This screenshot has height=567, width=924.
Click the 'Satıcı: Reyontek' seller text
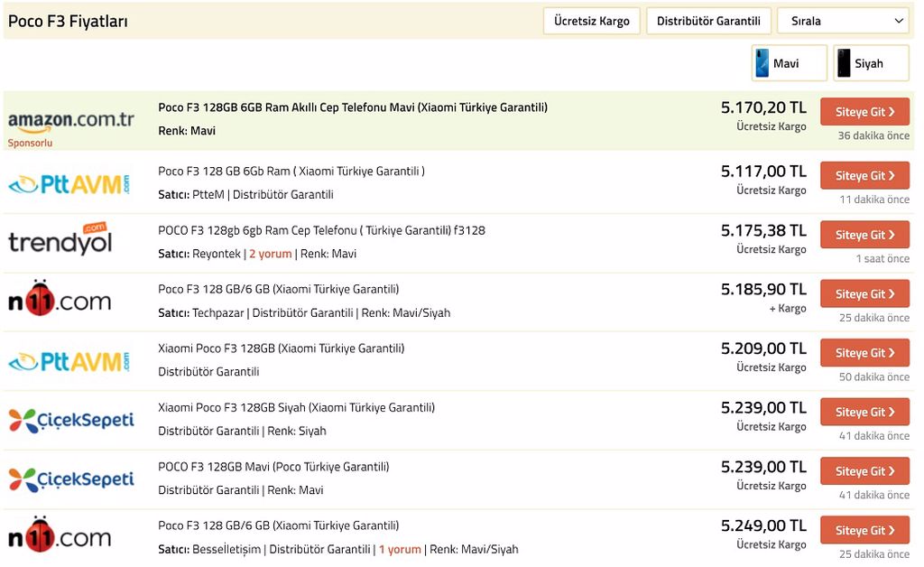click(x=199, y=254)
